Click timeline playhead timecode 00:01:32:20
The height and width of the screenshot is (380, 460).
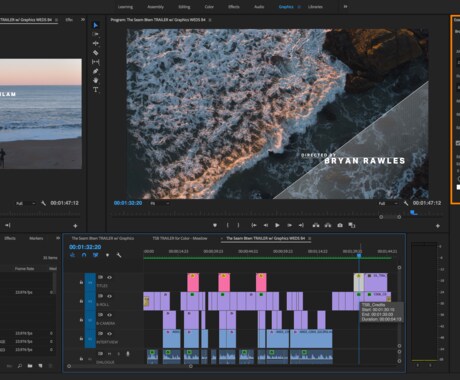85,247
